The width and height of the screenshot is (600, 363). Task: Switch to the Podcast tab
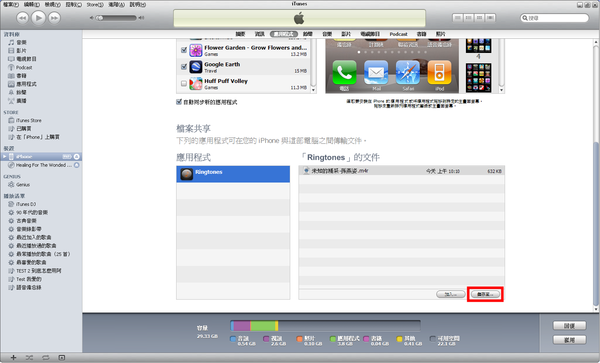pyautogui.click(x=398, y=34)
